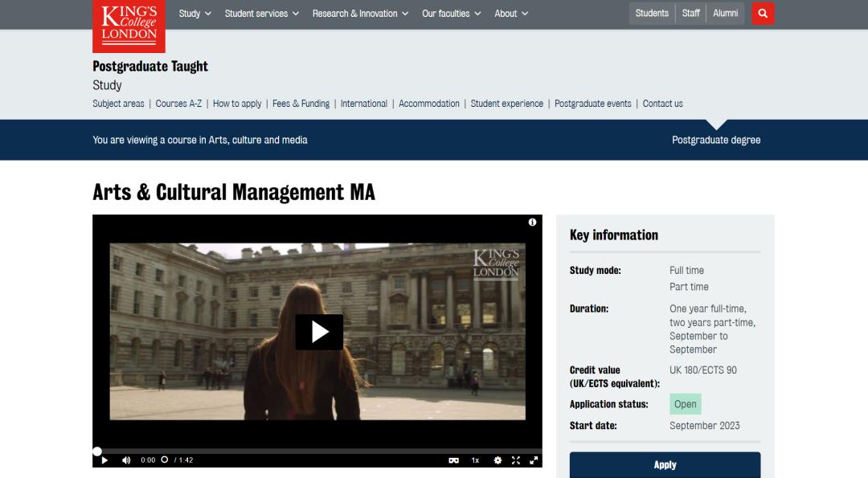The width and height of the screenshot is (868, 478).
Task: Mute the video with speaker icon
Action: (126, 460)
